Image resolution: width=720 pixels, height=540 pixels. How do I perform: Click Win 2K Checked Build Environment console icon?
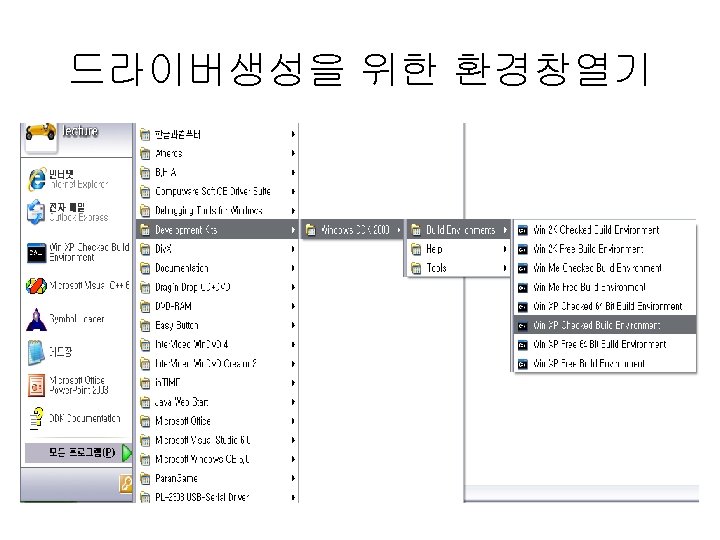pos(523,230)
